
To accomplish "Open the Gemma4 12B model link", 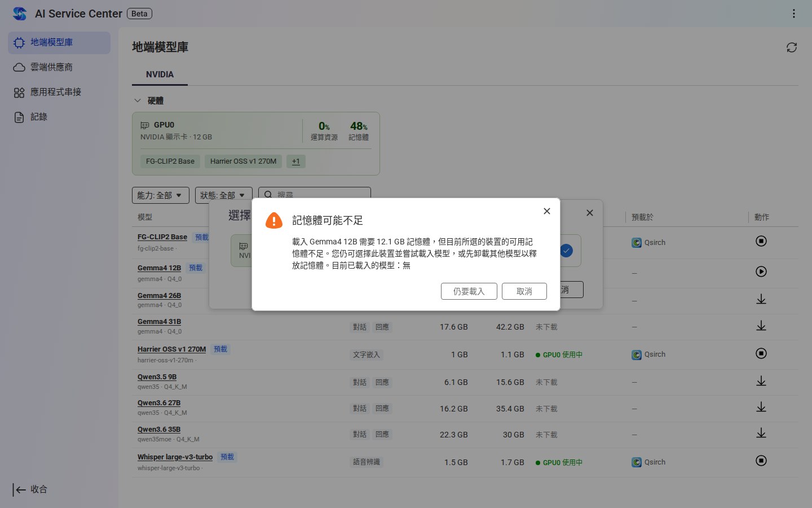I will pyautogui.click(x=159, y=268).
